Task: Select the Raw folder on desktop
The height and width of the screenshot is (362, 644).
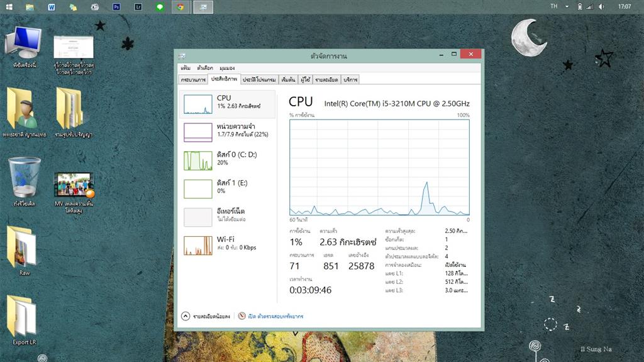Action: pos(23,251)
